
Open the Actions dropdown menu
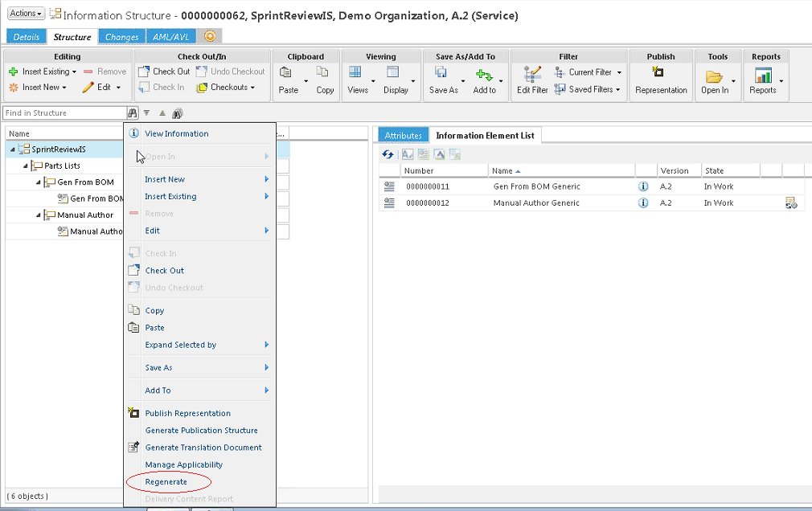click(x=26, y=13)
